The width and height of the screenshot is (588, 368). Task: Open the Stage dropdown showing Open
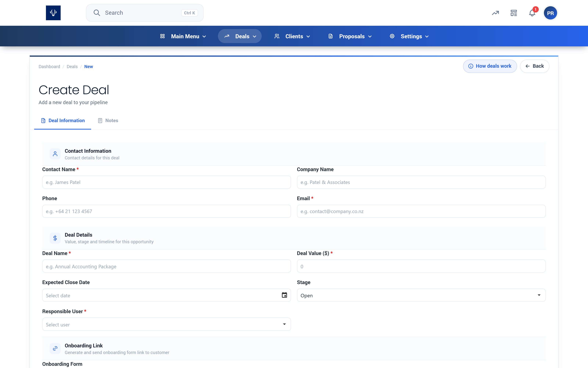point(421,295)
